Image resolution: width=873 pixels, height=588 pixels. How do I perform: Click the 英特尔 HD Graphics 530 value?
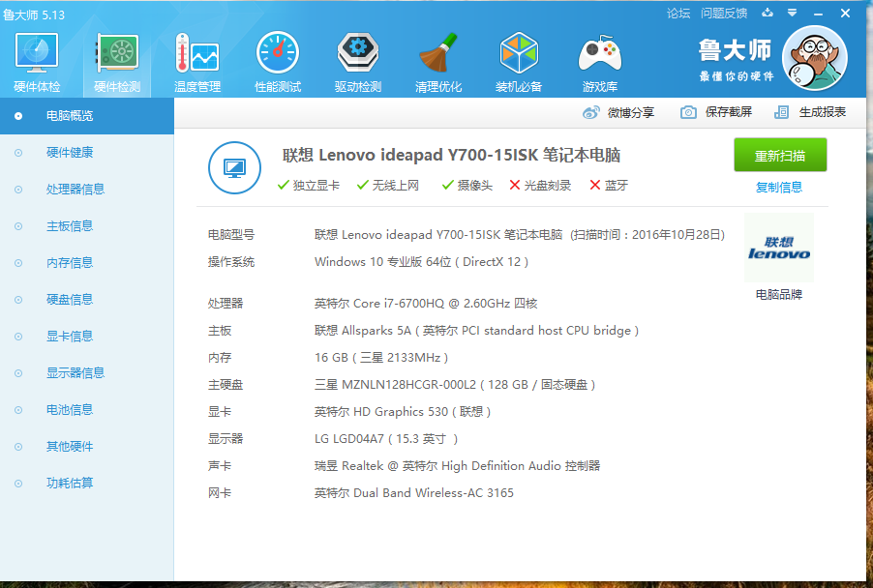(403, 412)
